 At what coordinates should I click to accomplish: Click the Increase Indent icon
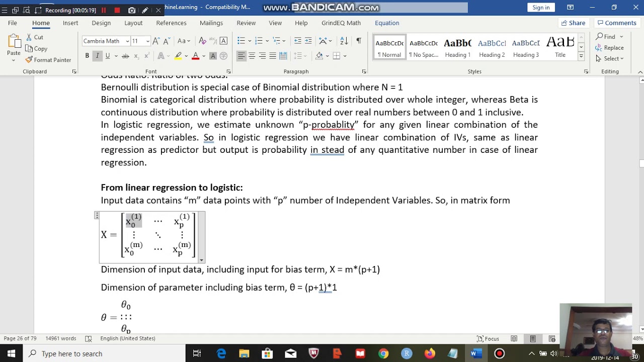click(x=308, y=41)
